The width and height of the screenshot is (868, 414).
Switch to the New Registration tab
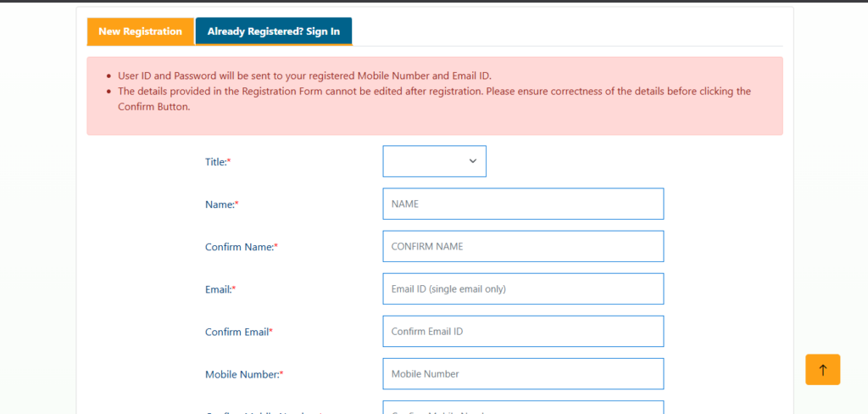[140, 31]
